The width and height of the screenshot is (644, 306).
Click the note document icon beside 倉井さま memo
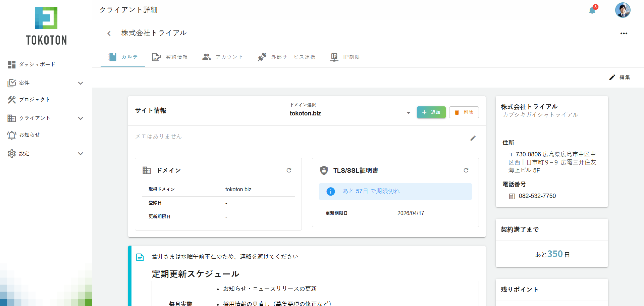click(140, 257)
